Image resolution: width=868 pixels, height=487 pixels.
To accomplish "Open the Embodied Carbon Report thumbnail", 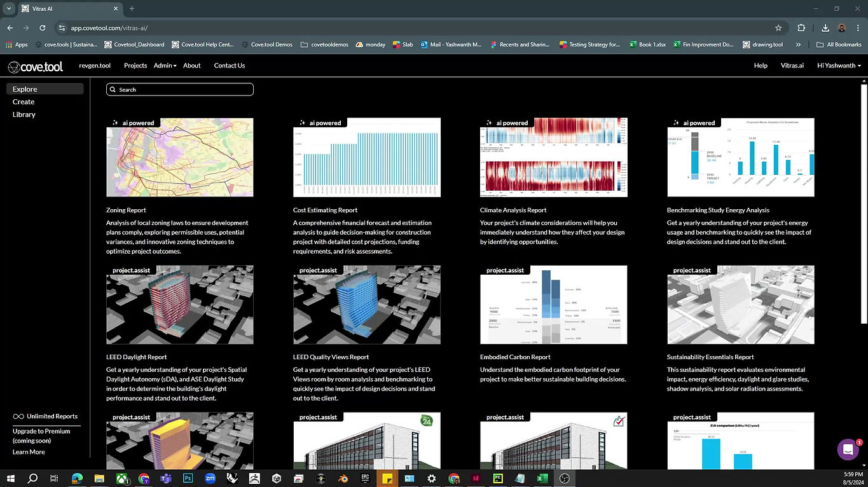I will pos(554,305).
